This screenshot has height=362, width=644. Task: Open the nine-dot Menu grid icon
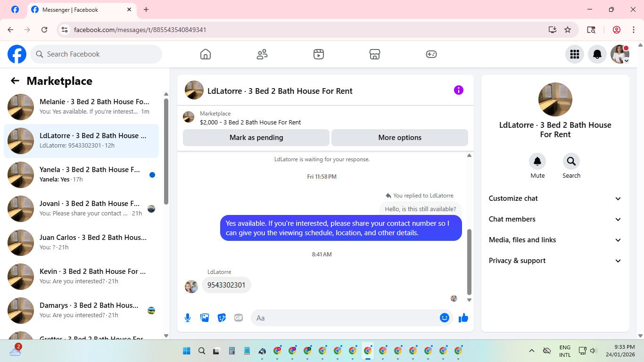click(575, 54)
